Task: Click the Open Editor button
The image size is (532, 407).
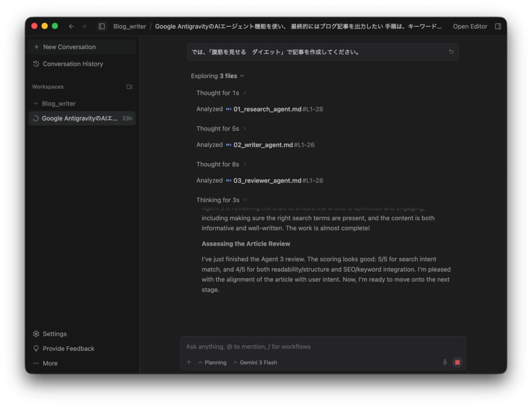Action: [x=470, y=27]
